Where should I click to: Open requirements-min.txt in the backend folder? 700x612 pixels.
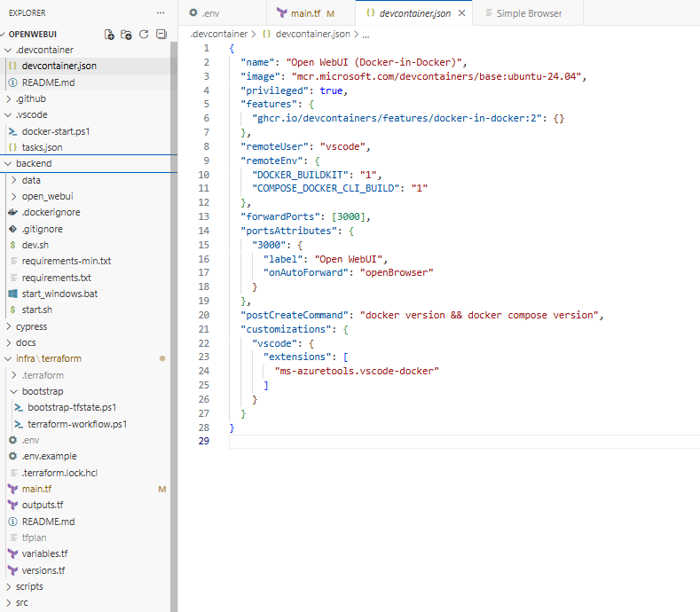point(66,261)
